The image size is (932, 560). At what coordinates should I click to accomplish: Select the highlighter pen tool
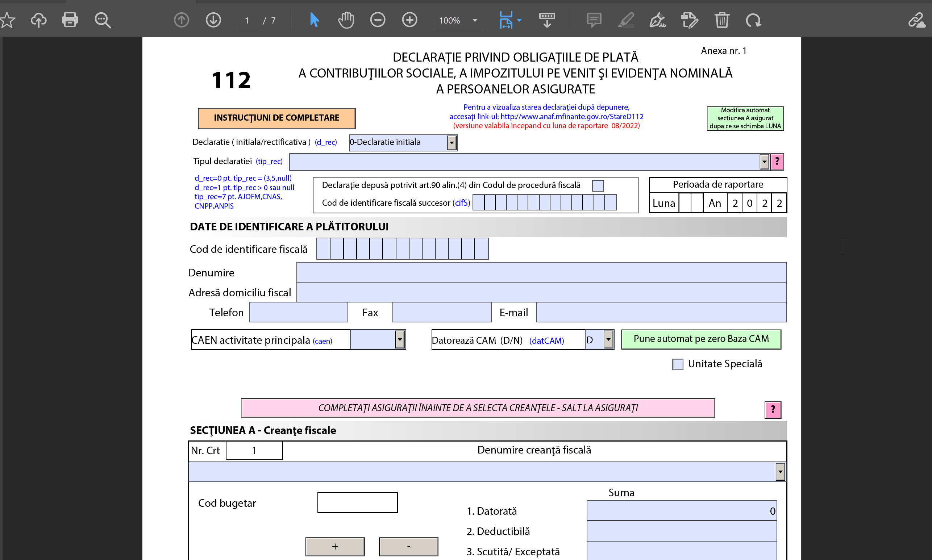[x=626, y=20]
